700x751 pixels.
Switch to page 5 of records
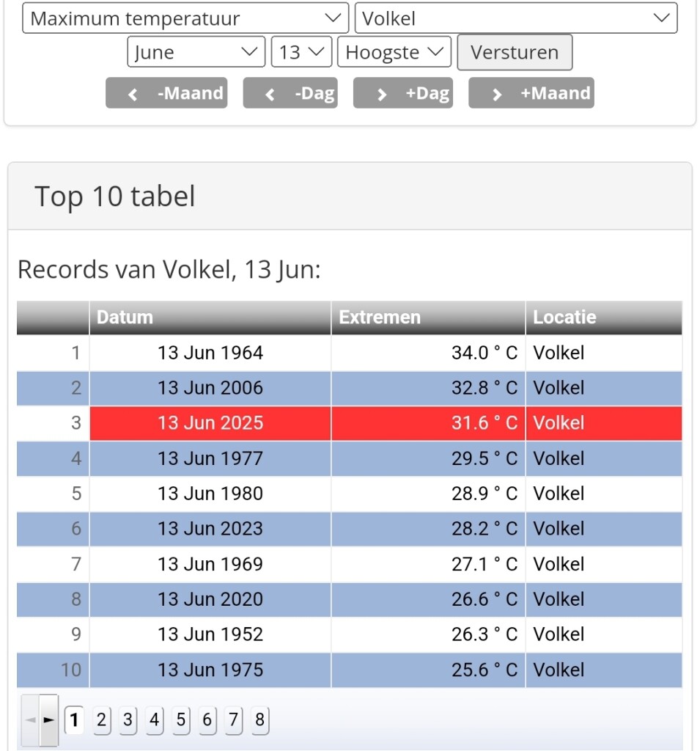(x=180, y=720)
